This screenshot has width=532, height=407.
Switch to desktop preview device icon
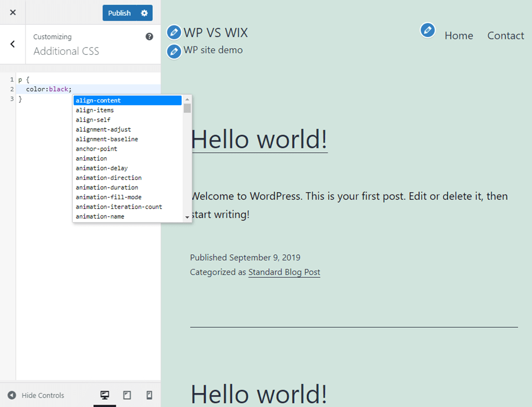[x=105, y=395]
